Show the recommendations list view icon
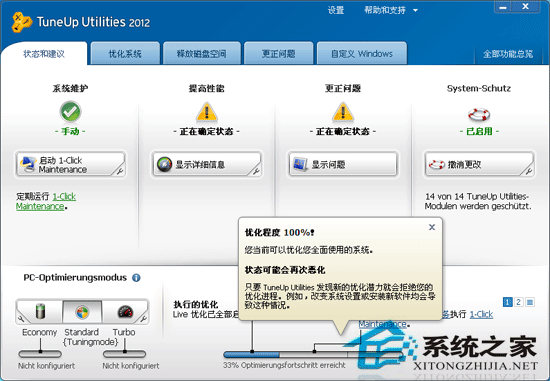 (530, 302)
